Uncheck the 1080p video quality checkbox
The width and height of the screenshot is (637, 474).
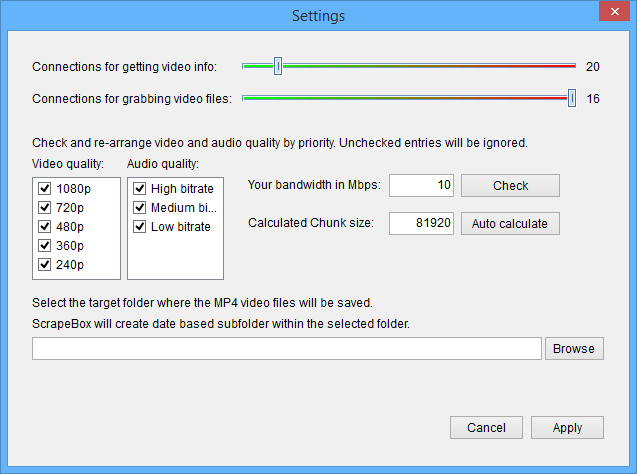click(44, 189)
